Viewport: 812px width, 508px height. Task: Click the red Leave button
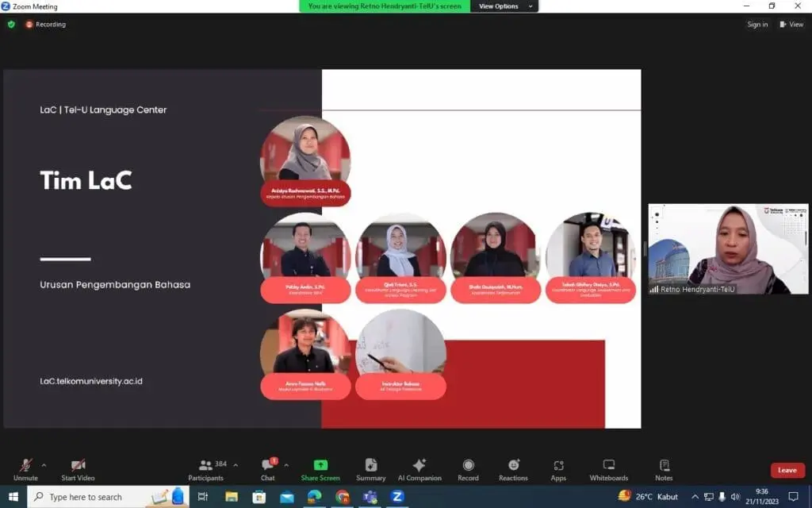coord(787,470)
